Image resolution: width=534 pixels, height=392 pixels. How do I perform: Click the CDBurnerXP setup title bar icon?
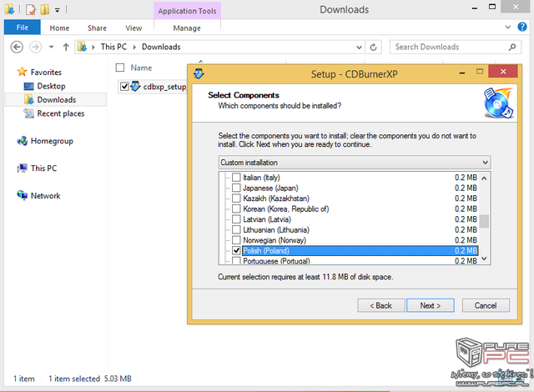(199, 73)
